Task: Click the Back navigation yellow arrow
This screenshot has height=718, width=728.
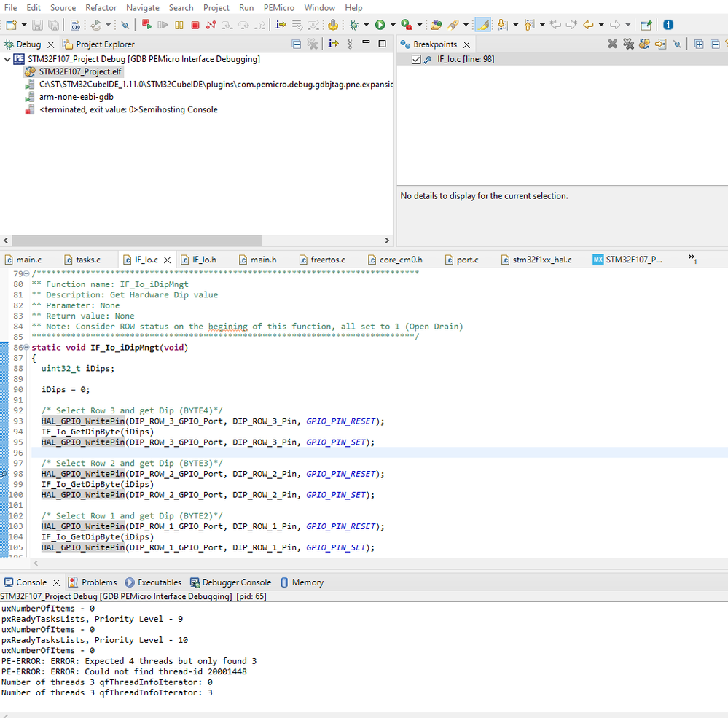Action: (x=589, y=25)
